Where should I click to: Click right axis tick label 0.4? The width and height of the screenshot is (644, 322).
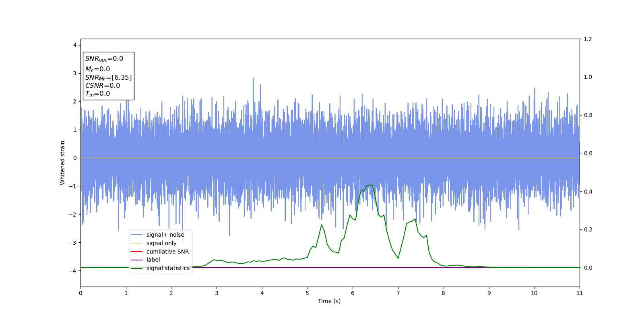[x=588, y=192]
